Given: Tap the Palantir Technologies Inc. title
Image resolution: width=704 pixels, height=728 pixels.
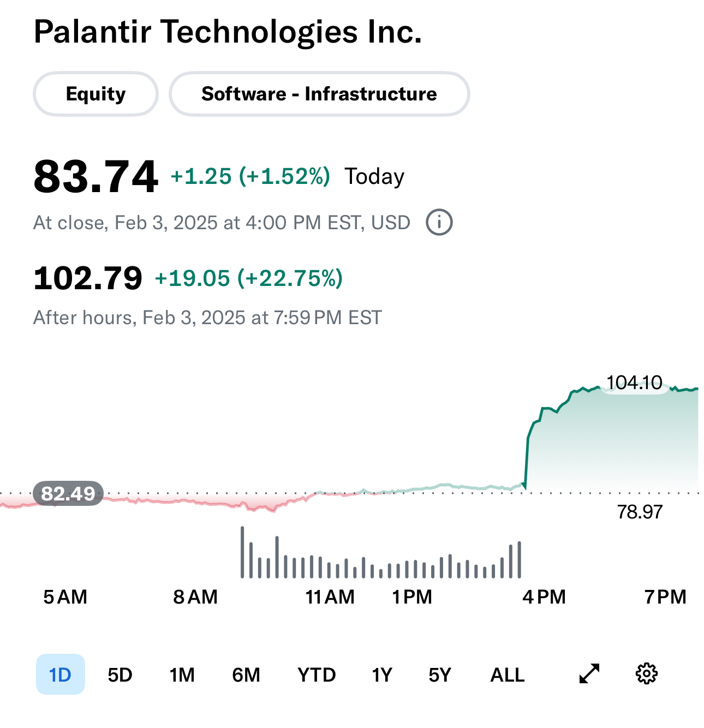Looking at the screenshot, I should tap(228, 32).
